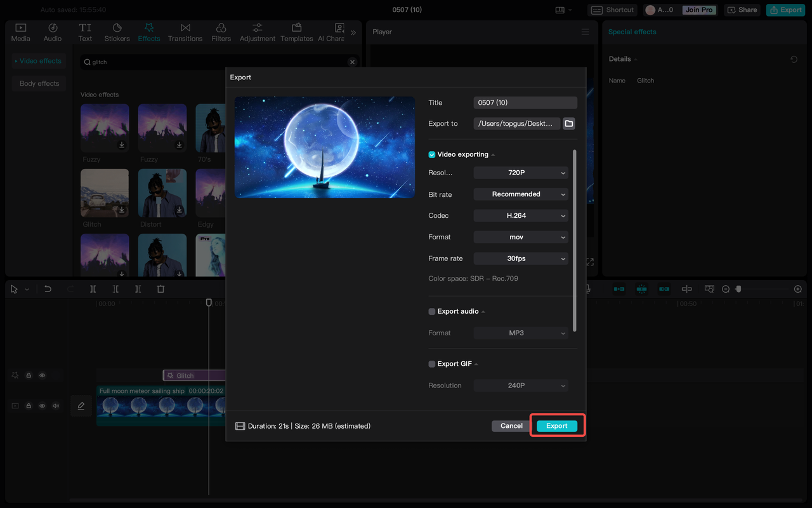The image size is (812, 508).
Task: Open the Stickers panel
Action: (x=117, y=32)
